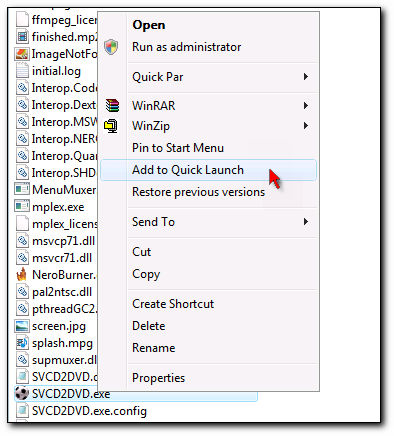Select the NeroBurner flame icon
This screenshot has height=436, width=394.
22,275
